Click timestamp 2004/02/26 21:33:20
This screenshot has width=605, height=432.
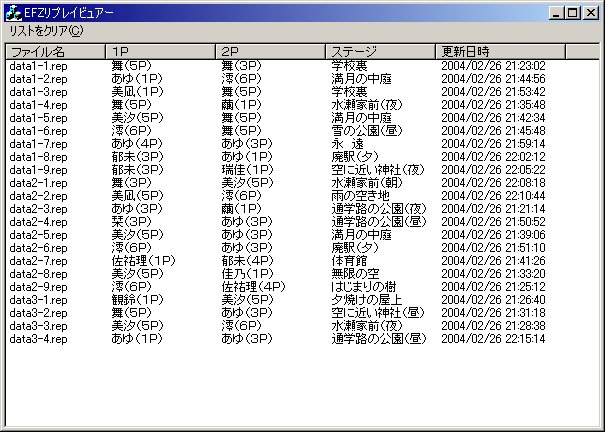click(x=493, y=274)
